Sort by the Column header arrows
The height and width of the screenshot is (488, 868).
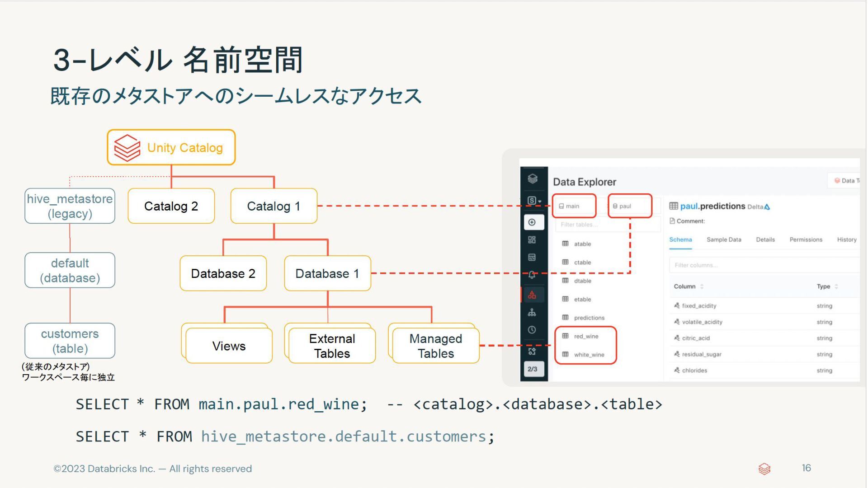[702, 286]
